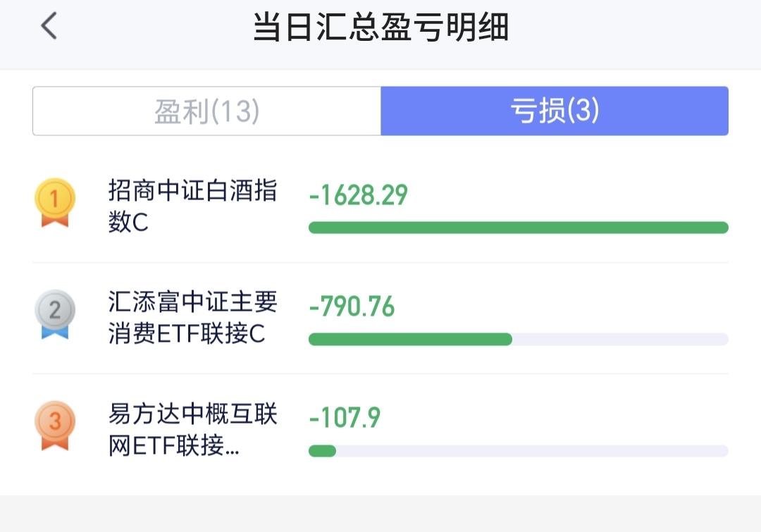761x532 pixels.
Task: Click the blue ribbon on silver medal
Action: point(55,332)
